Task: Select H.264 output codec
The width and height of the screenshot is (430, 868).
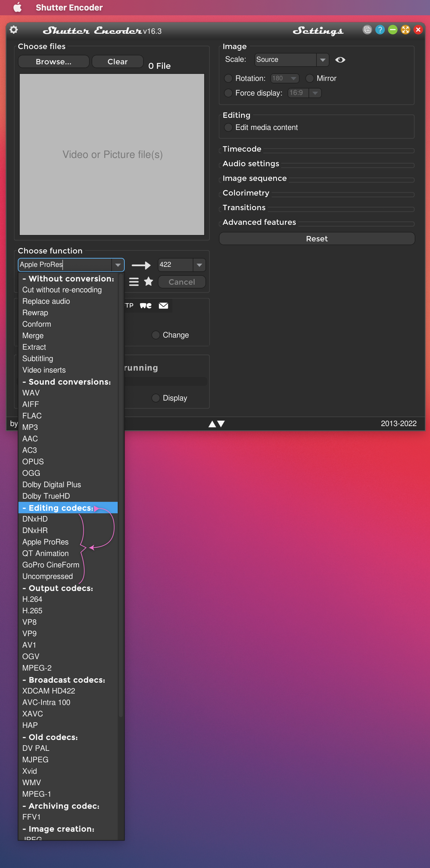Action: pos(68,599)
